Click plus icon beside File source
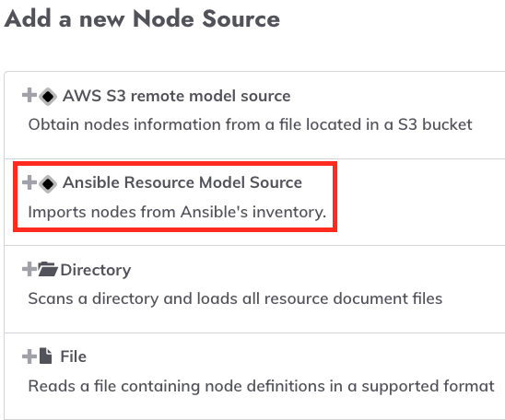This screenshot has height=420, width=505. (x=29, y=356)
